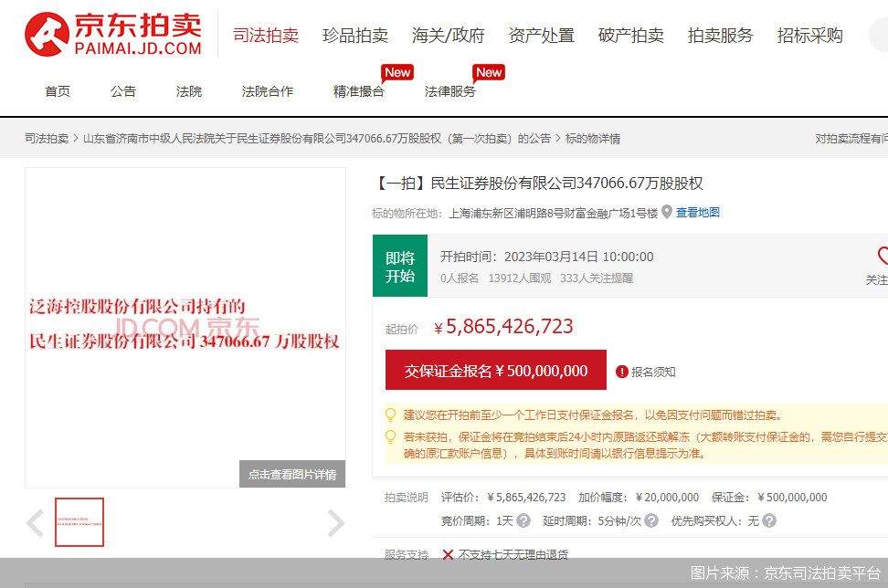Screen dimensions: 888x588
Task: Open the 标的物详情 breadcrumb link
Action: 594,138
